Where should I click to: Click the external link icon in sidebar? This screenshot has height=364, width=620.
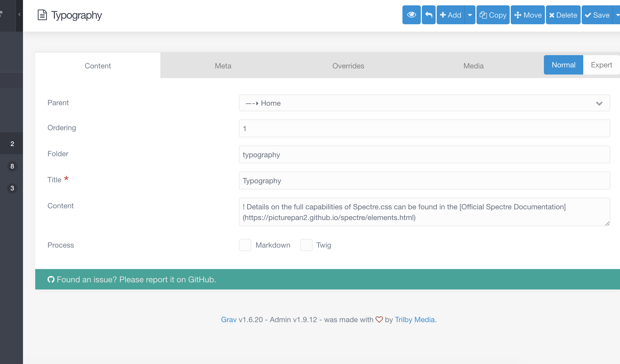(x=1, y=14)
